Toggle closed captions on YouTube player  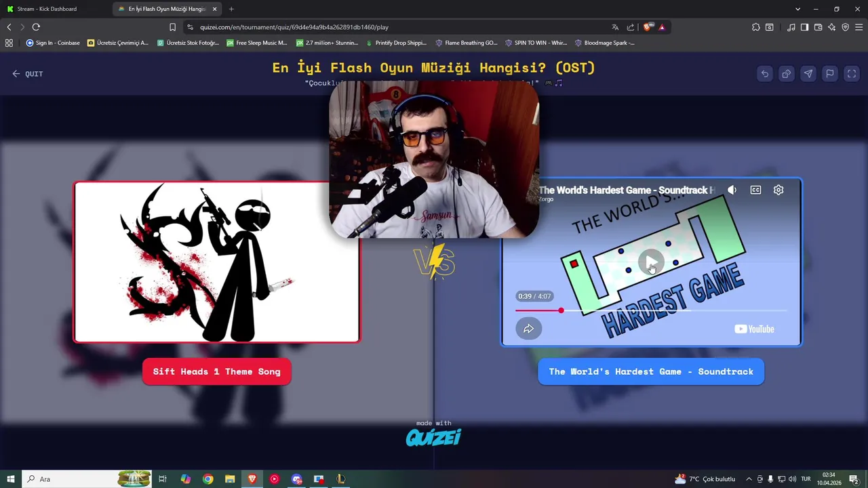755,190
